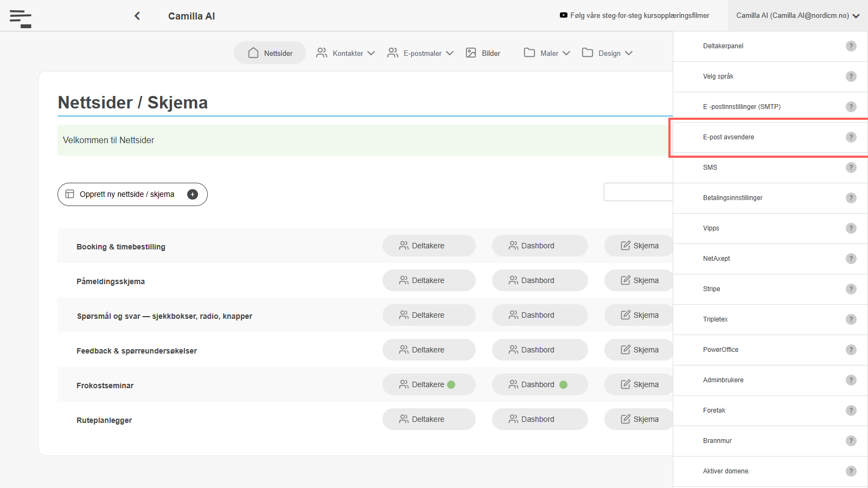This screenshot has width=868, height=488.
Task: Click help icon next to Betalingsinnstillinger
Action: (851, 198)
